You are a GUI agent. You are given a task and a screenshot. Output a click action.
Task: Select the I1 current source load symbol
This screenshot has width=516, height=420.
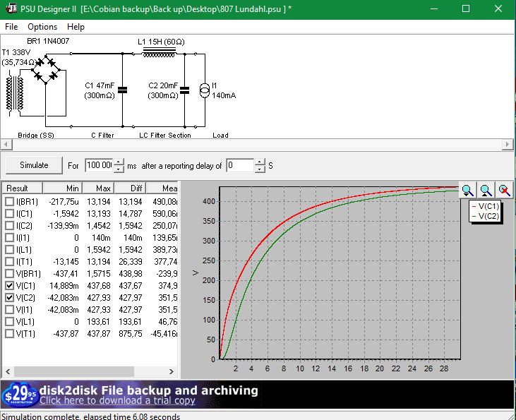205,90
